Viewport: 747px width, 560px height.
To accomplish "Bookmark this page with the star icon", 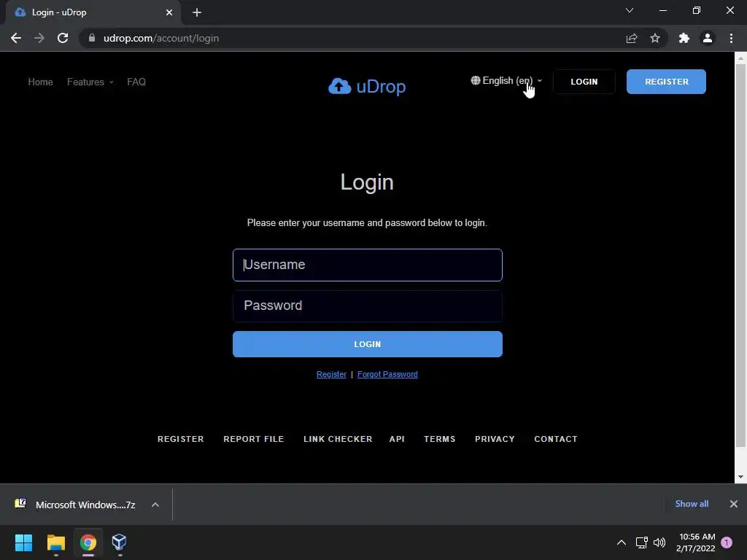I will pos(655,38).
